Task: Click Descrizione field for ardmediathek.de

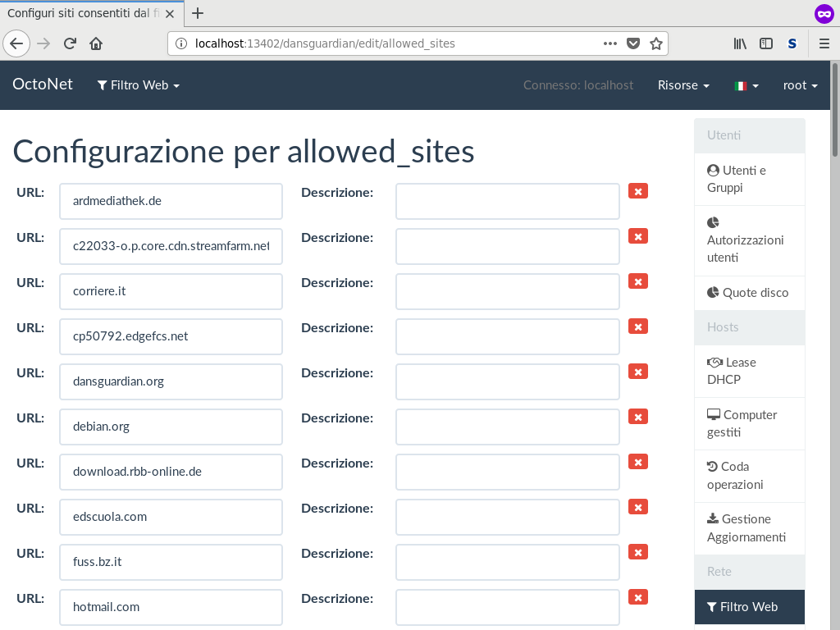Action: tap(507, 202)
